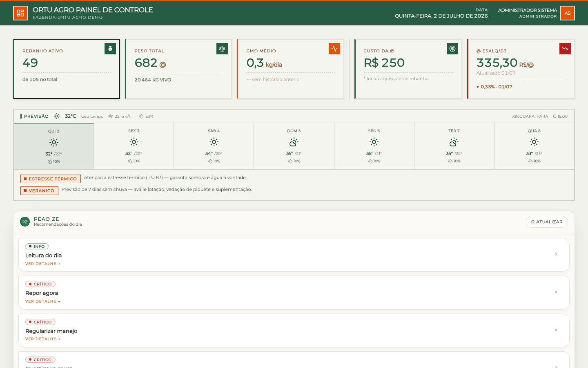Click the cattle icon on Rebanho Ativo card
Viewport: 588px width, 368px height.
110,49
